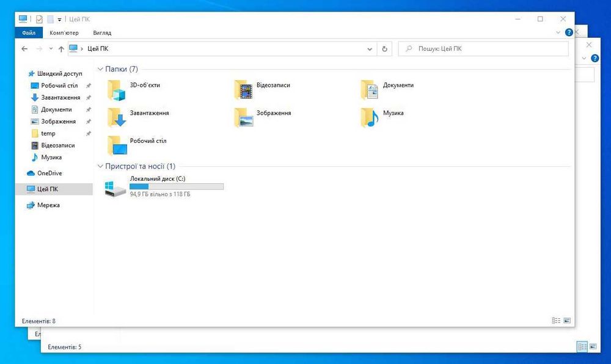Select the Локальний диск (C:) drive icon
This screenshot has height=364, width=611.
click(115, 189)
